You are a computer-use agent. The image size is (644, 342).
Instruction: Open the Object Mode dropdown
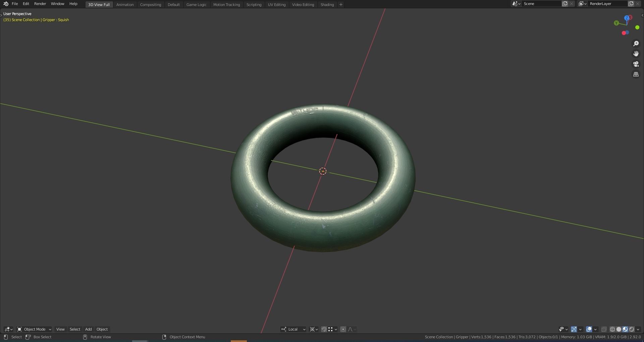point(34,329)
